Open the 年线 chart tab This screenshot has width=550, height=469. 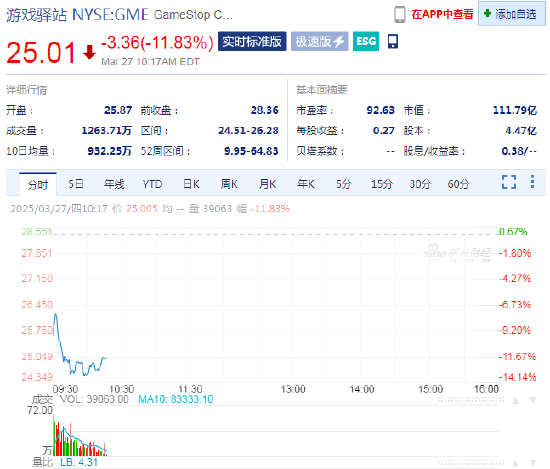(114, 184)
